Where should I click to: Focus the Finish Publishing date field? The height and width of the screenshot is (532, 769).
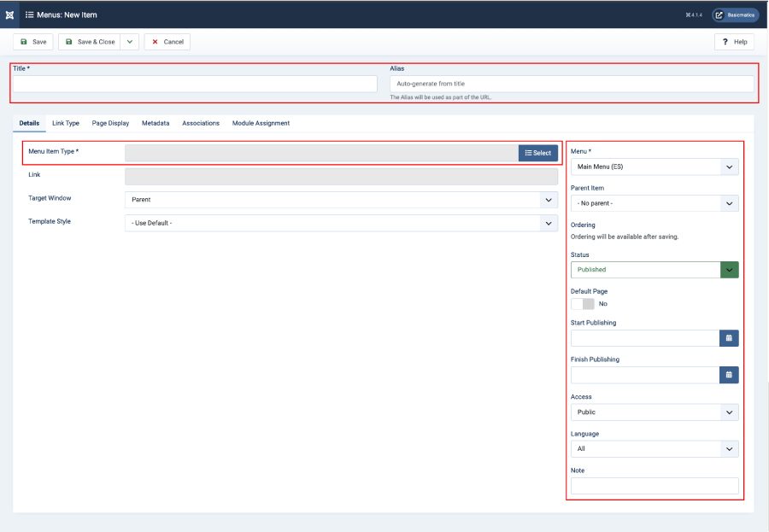[x=645, y=375]
